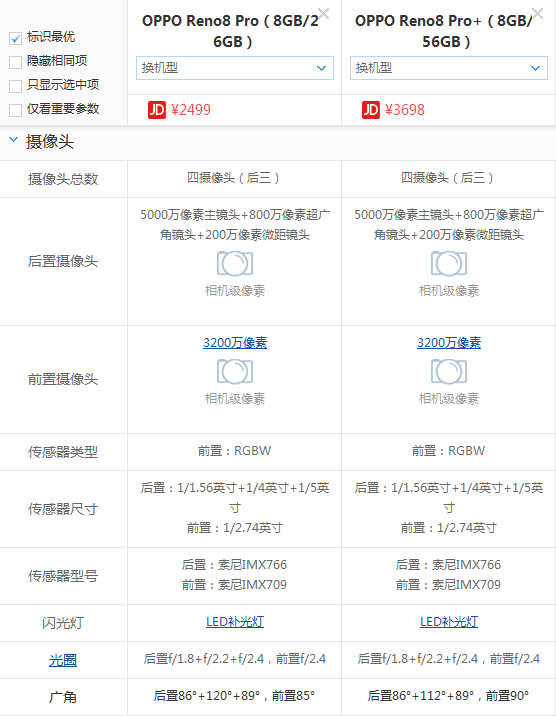Click rear camera icon for Reno8 Pro+
Image resolution: width=556 pixels, height=716 pixels.
tap(449, 263)
